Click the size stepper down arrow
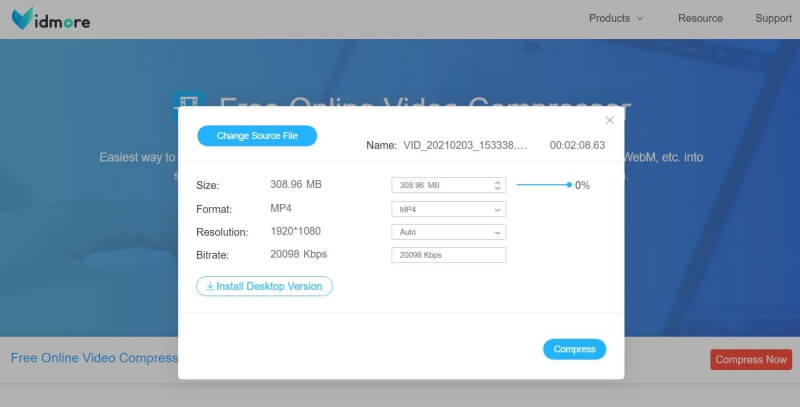The image size is (800, 407). (498, 188)
